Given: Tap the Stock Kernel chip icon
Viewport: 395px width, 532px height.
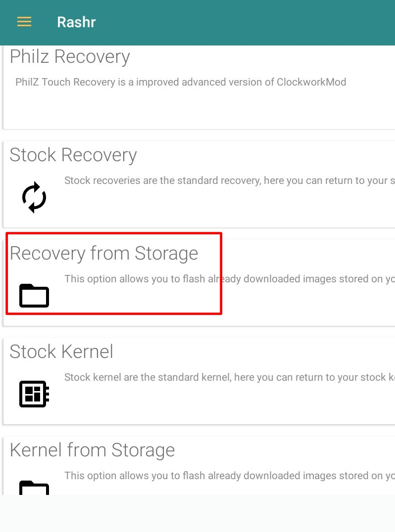Looking at the screenshot, I should click(x=34, y=394).
